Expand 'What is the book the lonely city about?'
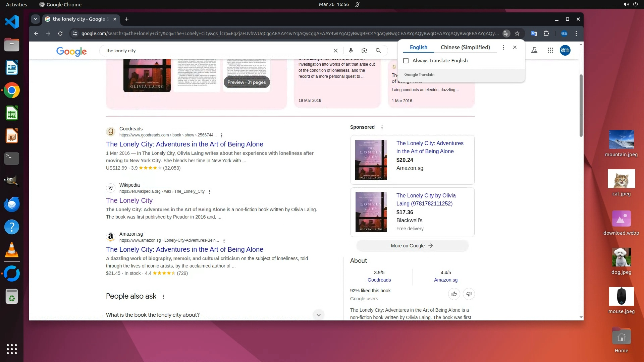 318,315
